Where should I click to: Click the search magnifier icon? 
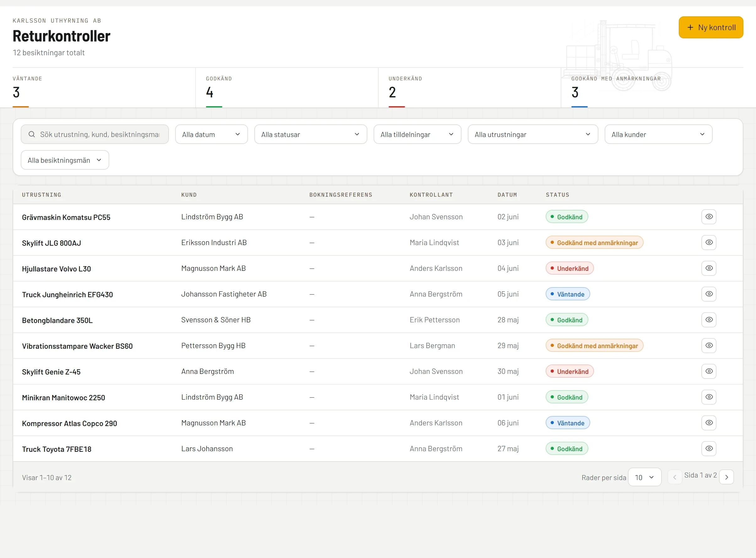tap(32, 134)
